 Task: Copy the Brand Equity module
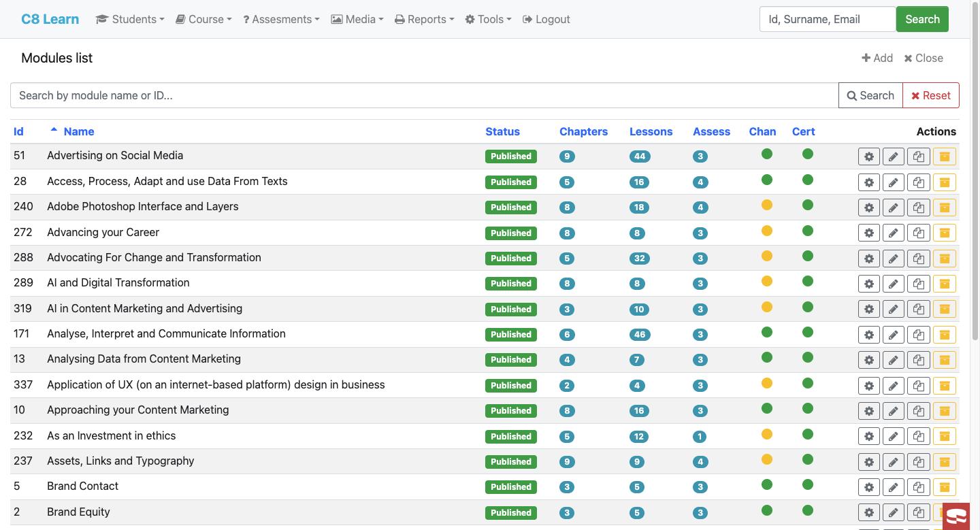919,513
